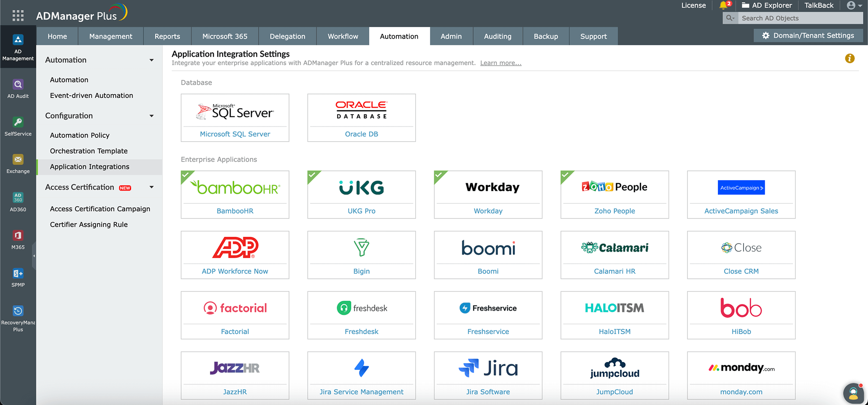Screen dimensions: 868x405
Task: Collapse the Access Certification section
Action: 151,187
